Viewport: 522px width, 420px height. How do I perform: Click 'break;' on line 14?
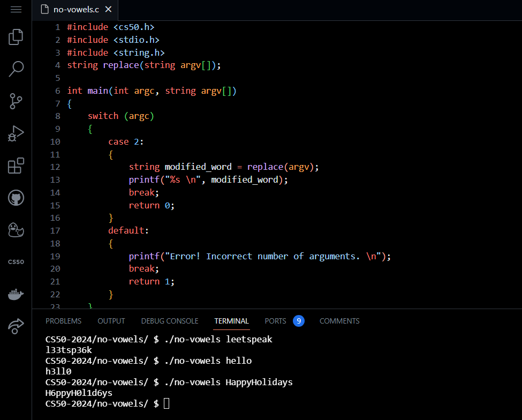click(x=144, y=192)
